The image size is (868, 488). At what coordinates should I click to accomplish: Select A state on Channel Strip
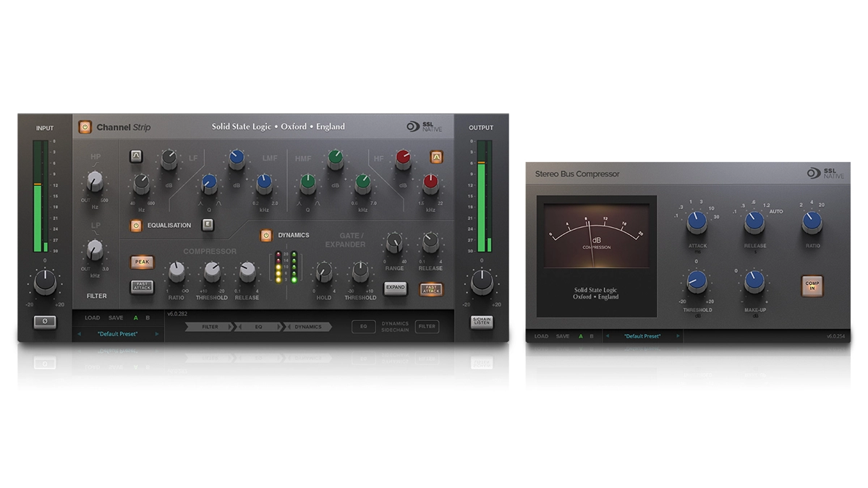pyautogui.click(x=135, y=317)
